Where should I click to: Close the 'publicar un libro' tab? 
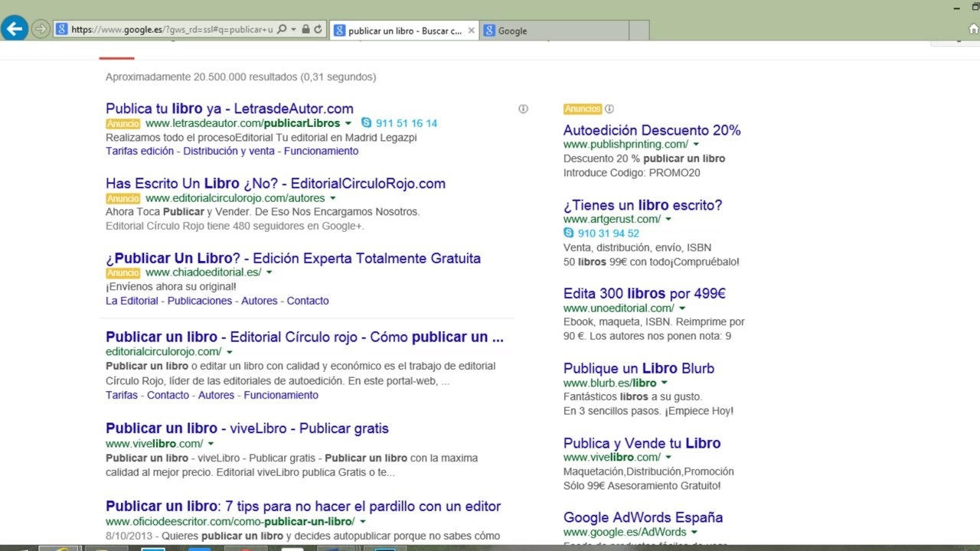click(x=471, y=31)
